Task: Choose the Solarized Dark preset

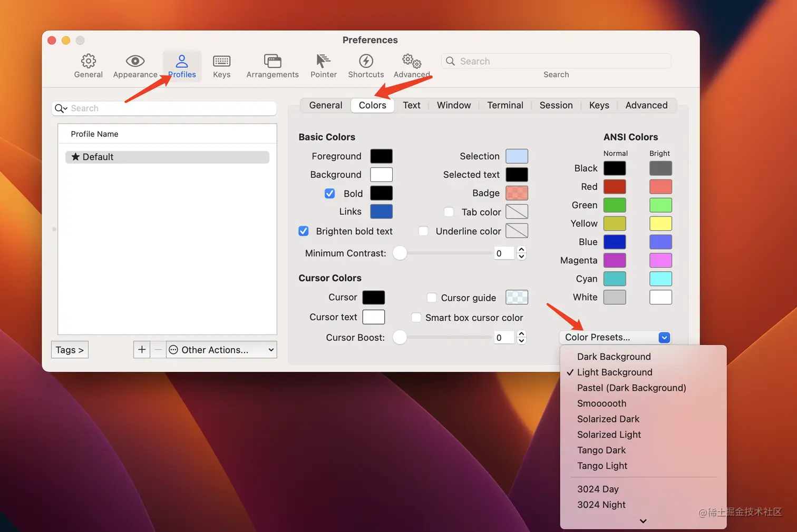Action: point(643,419)
